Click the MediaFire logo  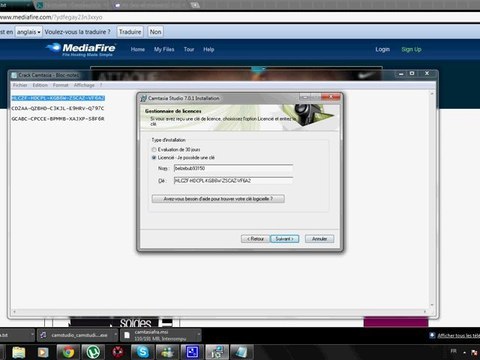pos(81,50)
